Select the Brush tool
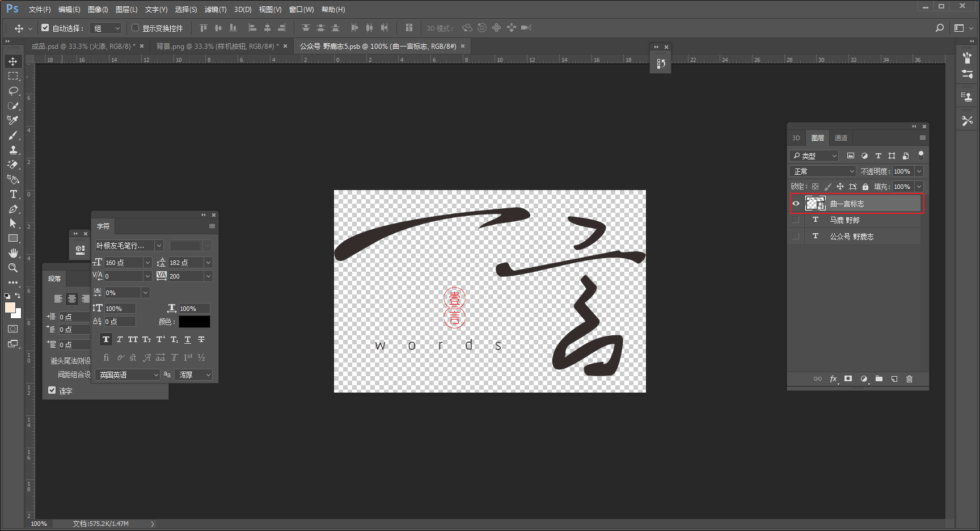 pyautogui.click(x=12, y=135)
